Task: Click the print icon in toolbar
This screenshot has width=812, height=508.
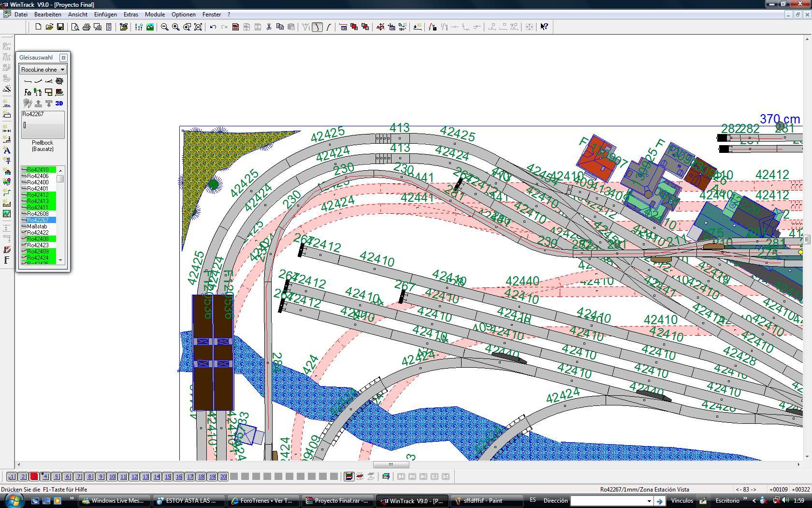Action: click(x=87, y=27)
